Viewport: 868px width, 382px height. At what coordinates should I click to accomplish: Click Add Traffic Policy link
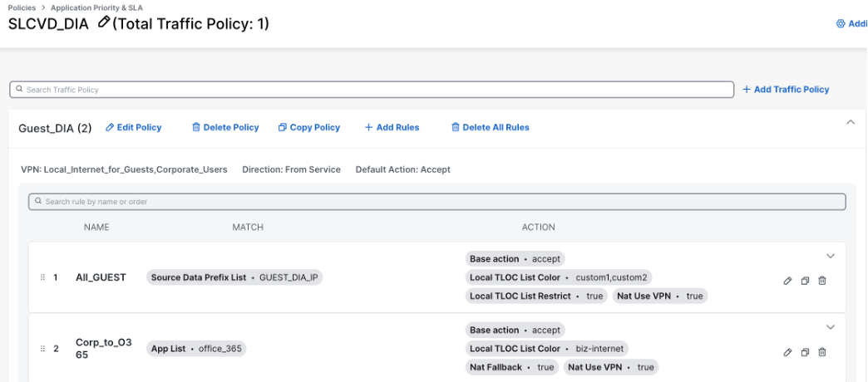(786, 89)
